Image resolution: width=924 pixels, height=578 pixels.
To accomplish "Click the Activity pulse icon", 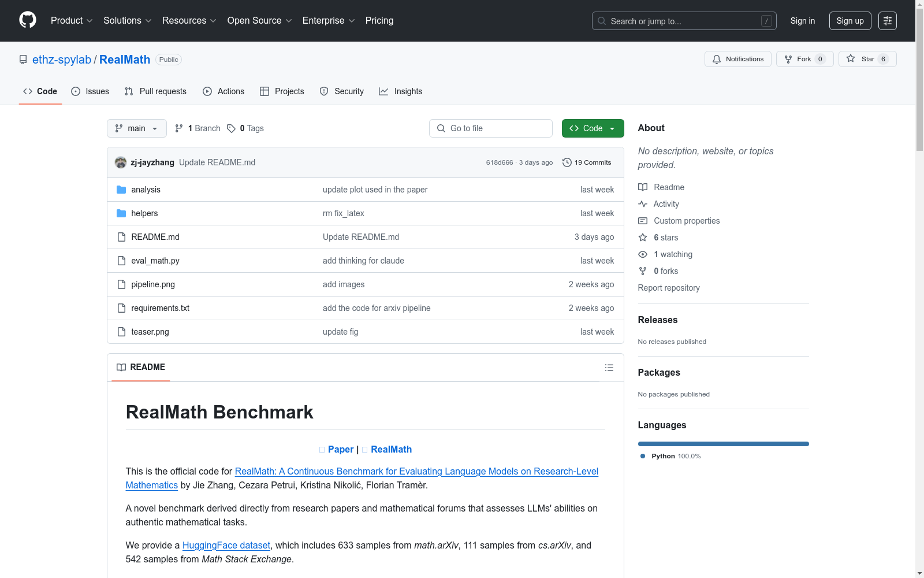I will click(x=643, y=204).
